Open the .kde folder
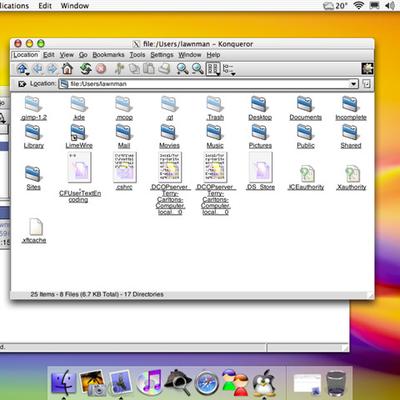Screen dimensions: 400x400 tap(79, 108)
